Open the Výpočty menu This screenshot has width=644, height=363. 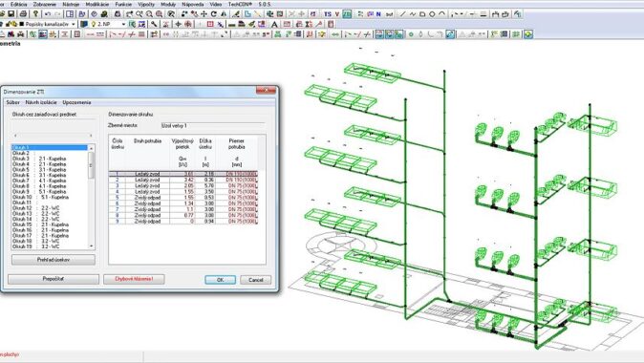(146, 4)
